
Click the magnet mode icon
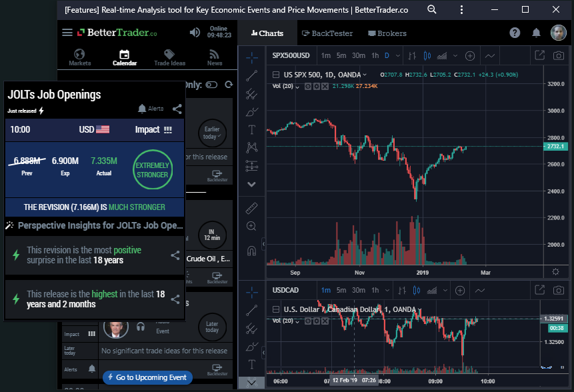tap(252, 251)
